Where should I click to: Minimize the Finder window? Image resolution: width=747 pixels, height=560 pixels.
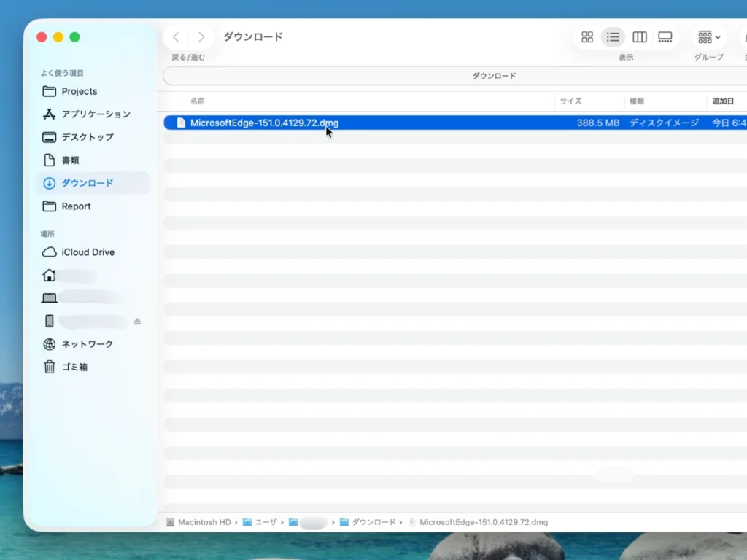[58, 37]
